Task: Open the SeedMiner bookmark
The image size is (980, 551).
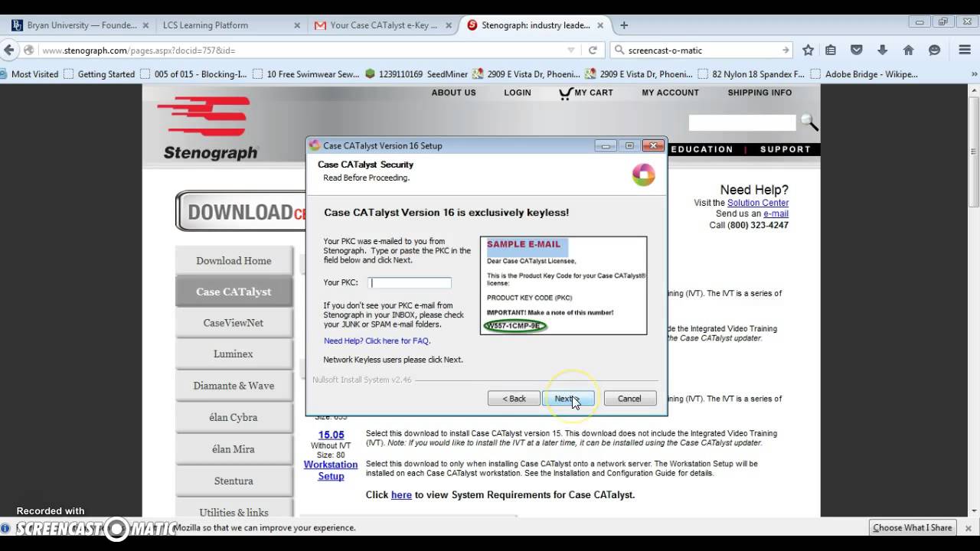Action: 416,74
